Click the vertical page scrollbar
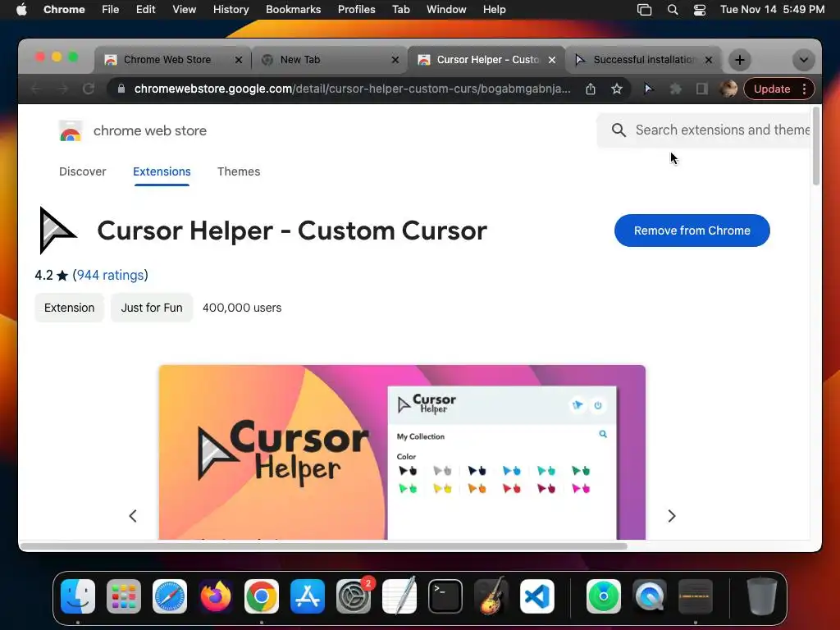The image size is (840, 630). (x=816, y=146)
